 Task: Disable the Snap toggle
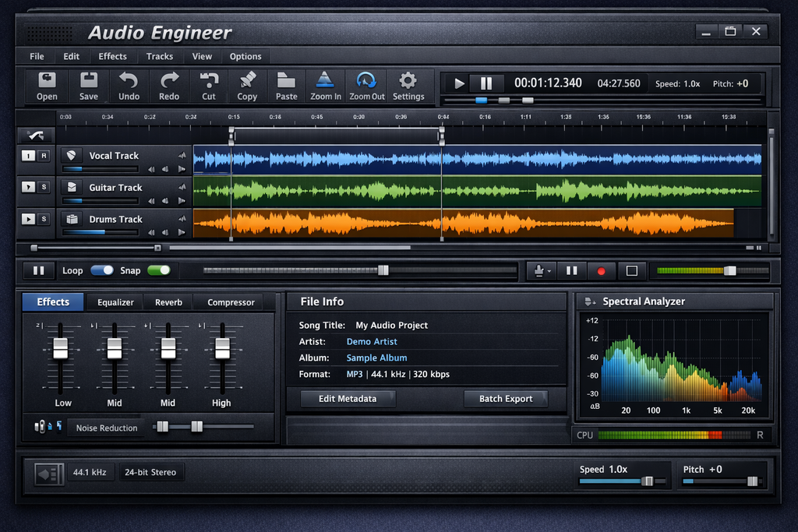(158, 270)
